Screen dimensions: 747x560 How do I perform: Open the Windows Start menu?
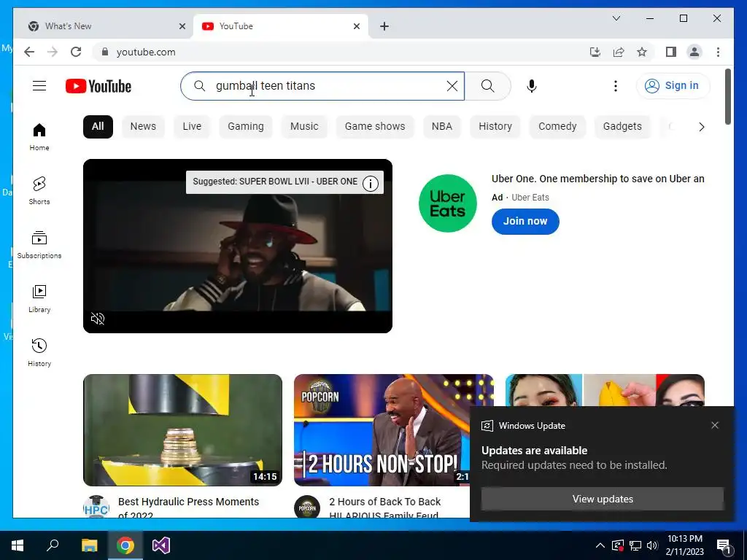point(18,545)
